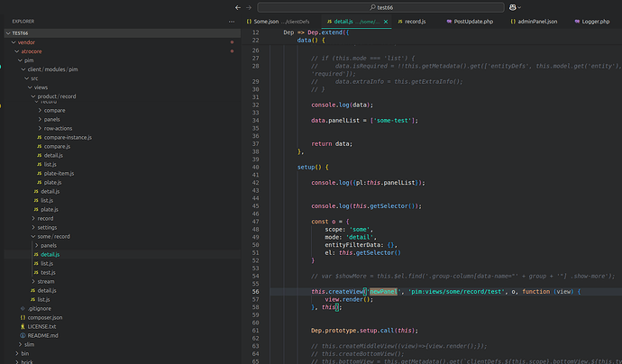Click the README.md info icon
Screen dimensions: 622x364
click(x=23, y=336)
